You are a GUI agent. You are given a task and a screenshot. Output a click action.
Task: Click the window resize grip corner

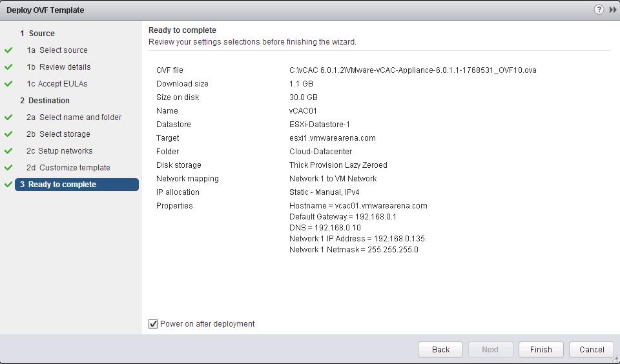[x=615, y=359]
